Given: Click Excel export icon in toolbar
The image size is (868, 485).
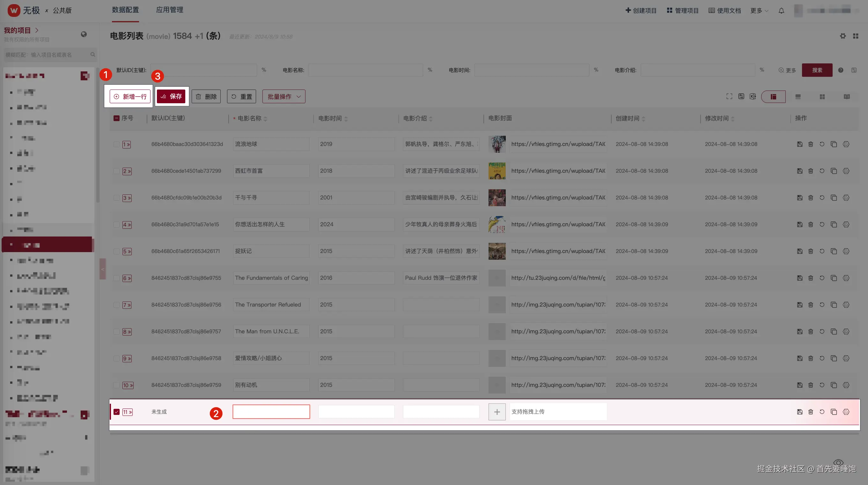Looking at the screenshot, I should tap(753, 97).
